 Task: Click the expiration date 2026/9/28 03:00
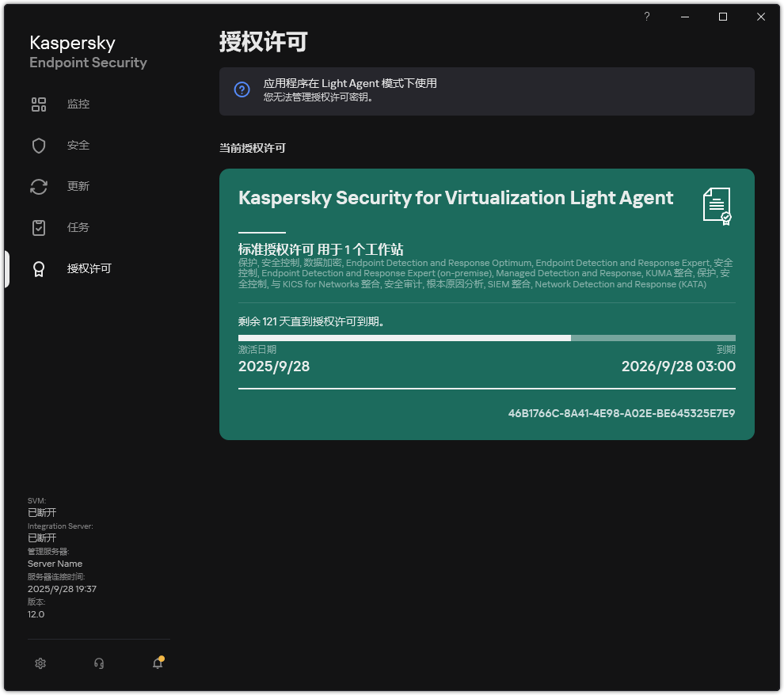click(678, 366)
